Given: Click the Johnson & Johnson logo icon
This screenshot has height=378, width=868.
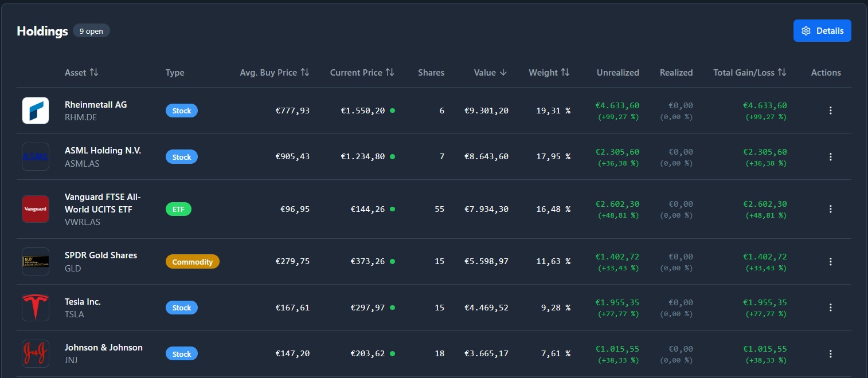Looking at the screenshot, I should pos(36,353).
